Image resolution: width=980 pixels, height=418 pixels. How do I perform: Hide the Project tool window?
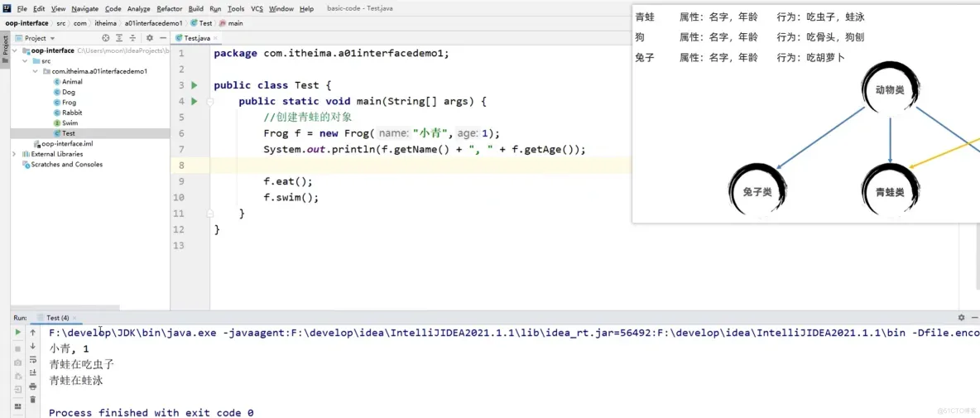click(x=162, y=38)
